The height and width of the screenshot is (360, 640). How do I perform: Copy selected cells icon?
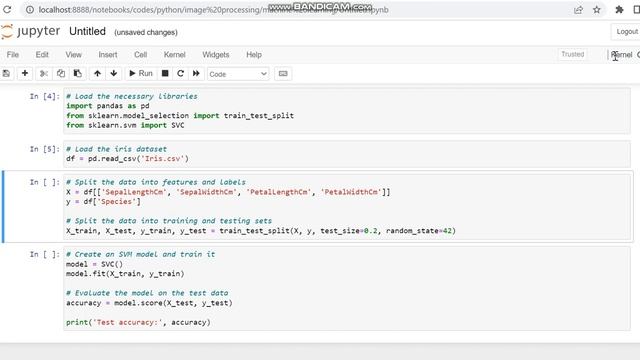point(61,74)
